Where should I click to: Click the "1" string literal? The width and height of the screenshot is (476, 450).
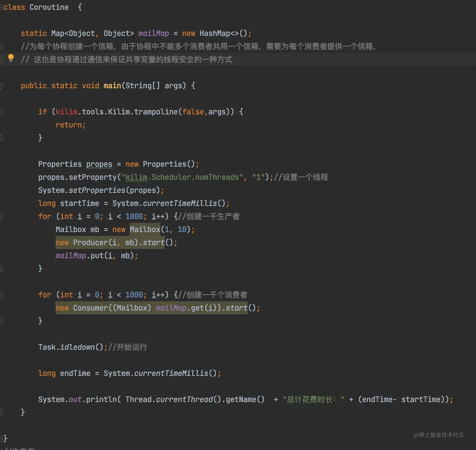click(x=258, y=177)
